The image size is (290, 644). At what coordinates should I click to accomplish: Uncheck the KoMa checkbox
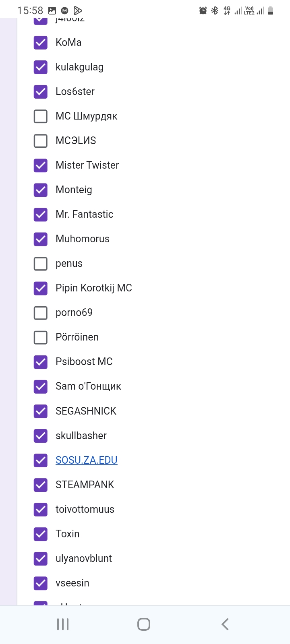tap(41, 43)
